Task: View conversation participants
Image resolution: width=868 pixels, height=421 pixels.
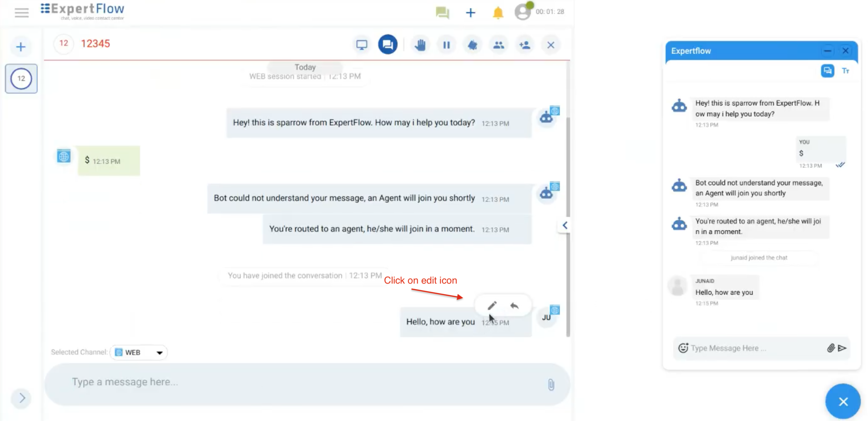Action: point(498,44)
